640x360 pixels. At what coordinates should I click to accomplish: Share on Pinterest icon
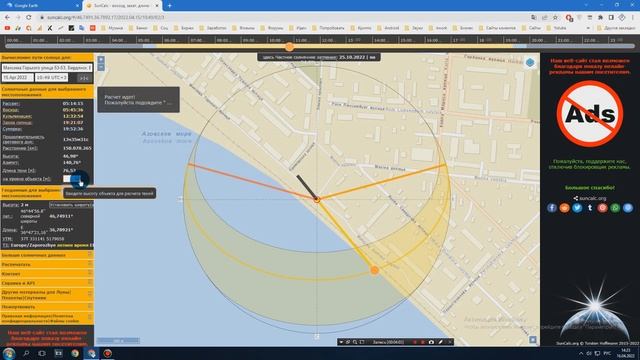[x=602, y=208]
